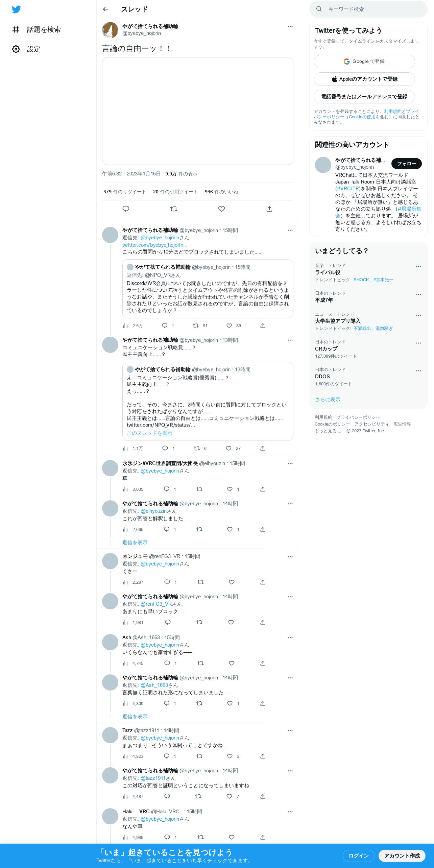The height and width of the screenshot is (868, 434).
Task: Open このスレッドを表示 link in quoted tweet
Action: tap(149, 433)
